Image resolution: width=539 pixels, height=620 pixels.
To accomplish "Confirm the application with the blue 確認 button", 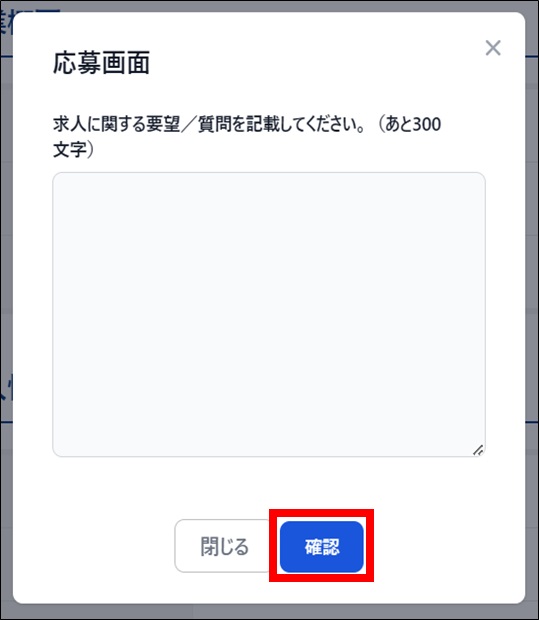I will [322, 546].
